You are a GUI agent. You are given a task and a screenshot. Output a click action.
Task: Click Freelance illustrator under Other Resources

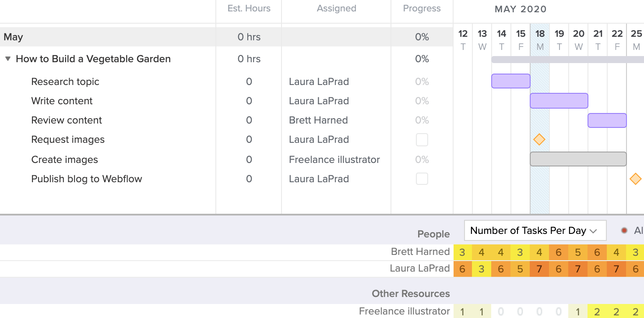403,311
